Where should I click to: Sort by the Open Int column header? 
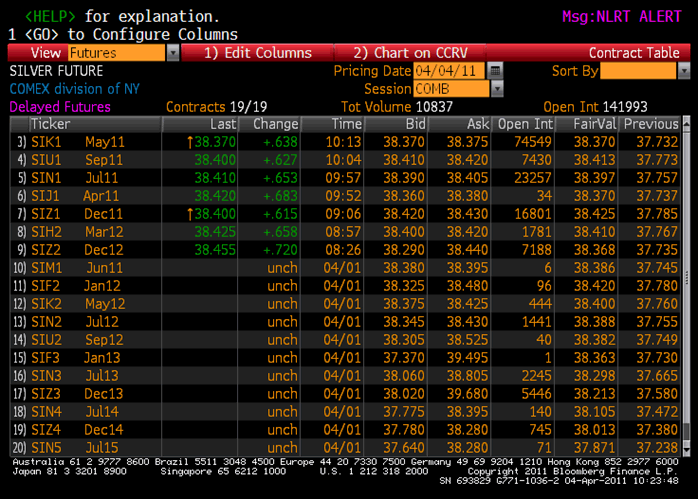coord(525,124)
